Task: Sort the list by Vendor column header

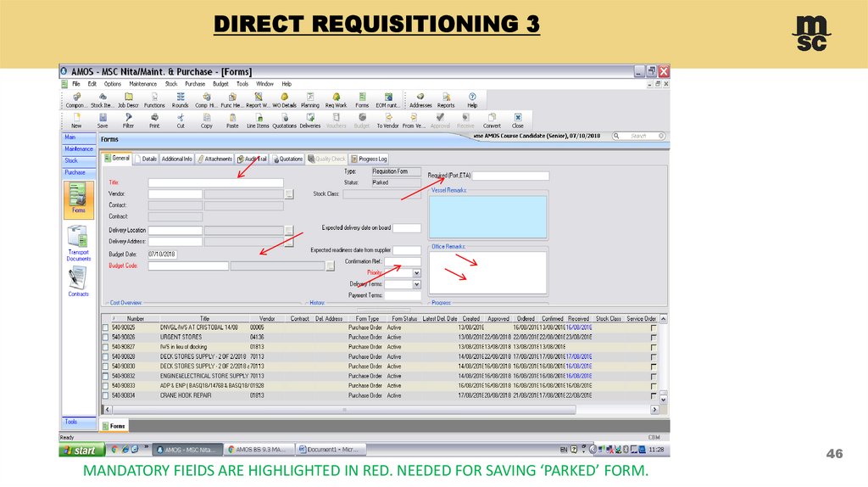Action: click(x=267, y=318)
